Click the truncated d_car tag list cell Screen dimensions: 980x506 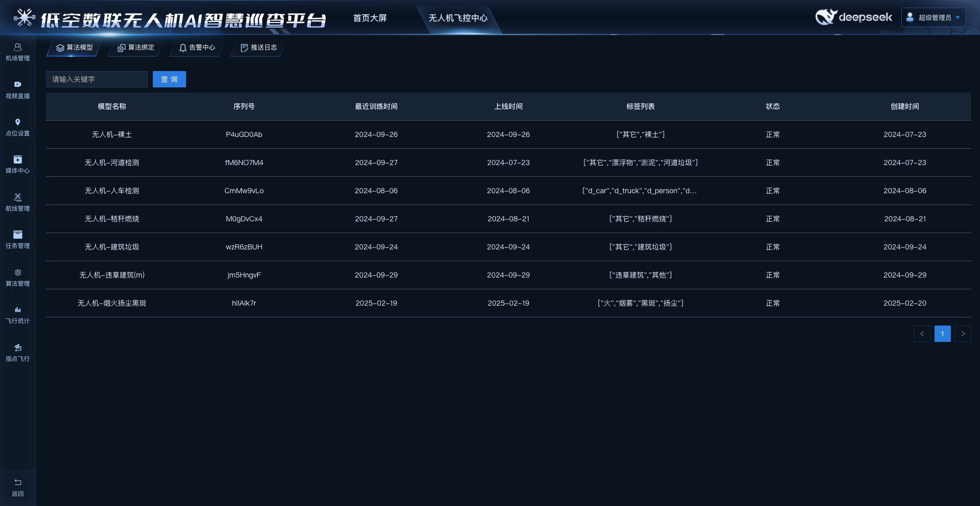(640, 191)
